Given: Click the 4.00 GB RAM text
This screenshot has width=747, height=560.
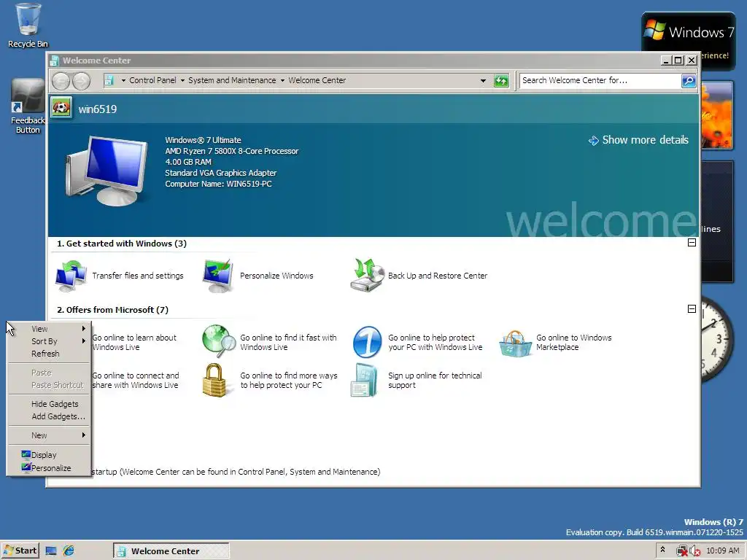Looking at the screenshot, I should [188, 162].
